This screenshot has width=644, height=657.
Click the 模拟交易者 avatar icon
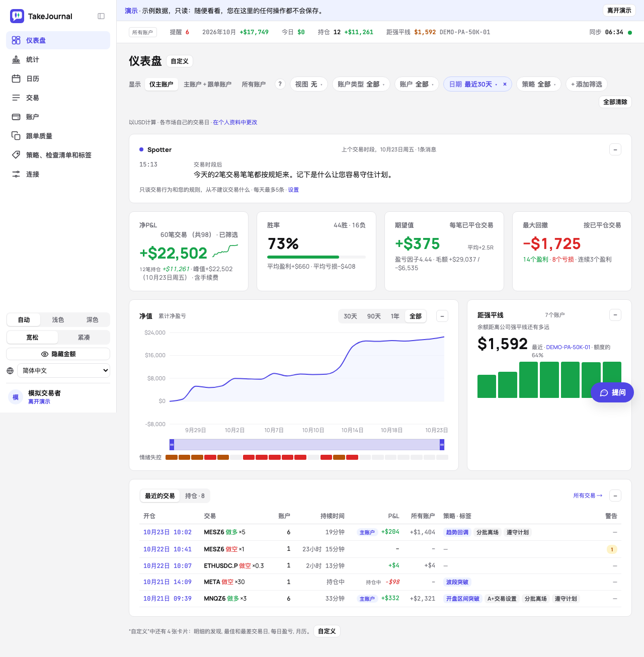pos(16,397)
